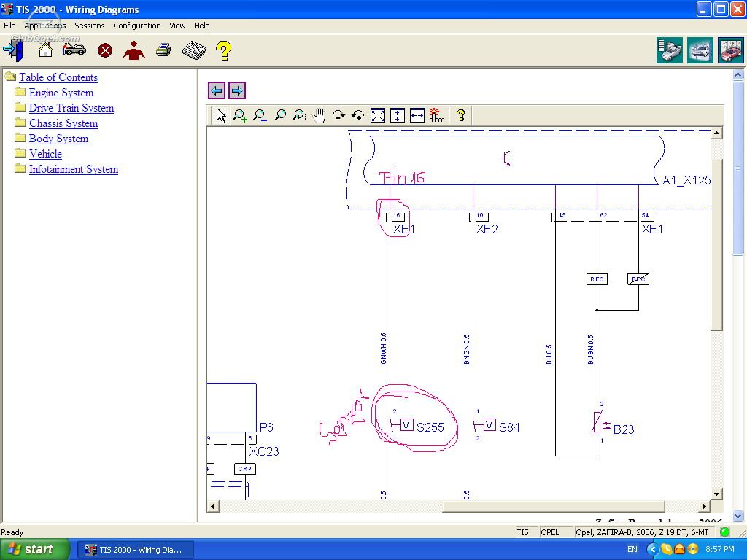Screen dimensions: 747x560
Task: Click the blue car diagram icon at top right
Action: (700, 50)
